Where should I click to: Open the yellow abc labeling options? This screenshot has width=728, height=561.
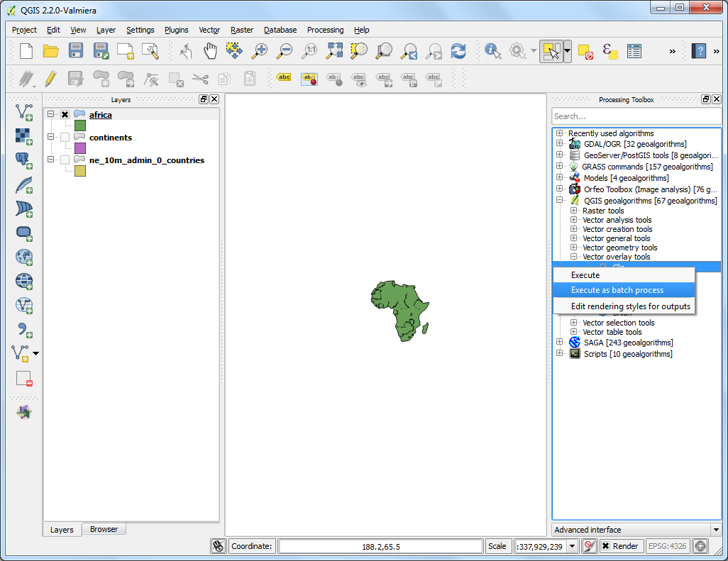coord(284,77)
